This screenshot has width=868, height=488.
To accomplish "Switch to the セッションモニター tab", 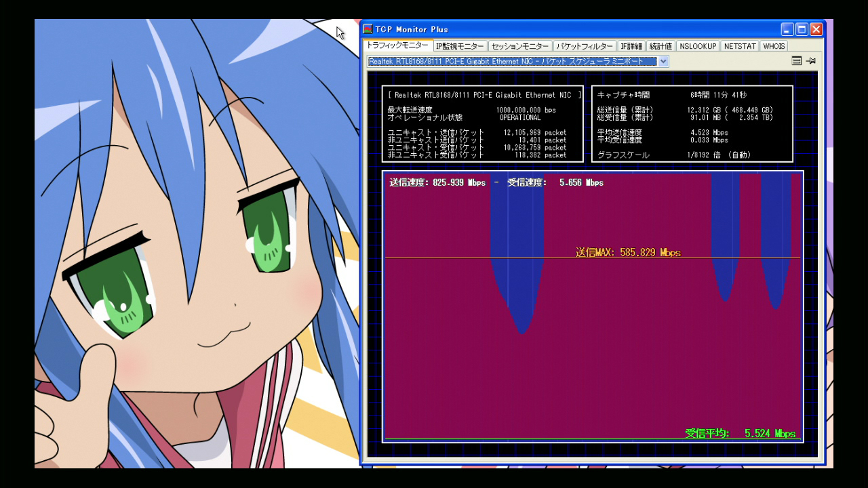I will click(519, 46).
